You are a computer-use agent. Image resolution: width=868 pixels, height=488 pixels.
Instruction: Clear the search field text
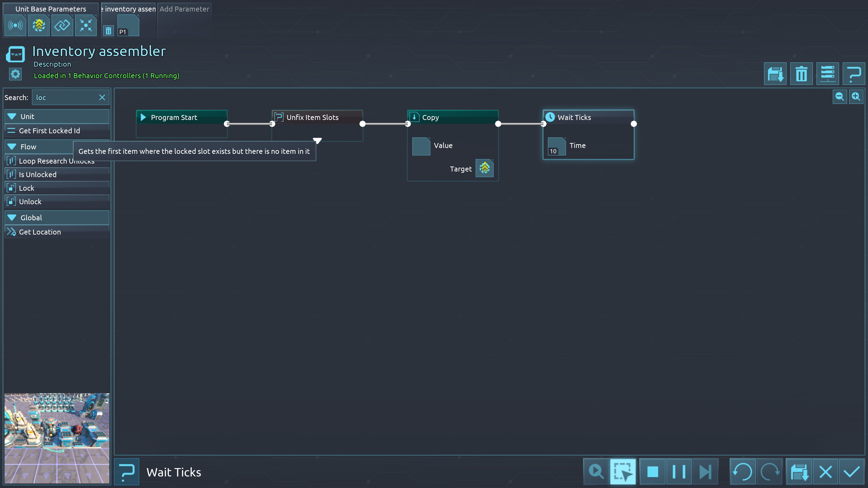[x=102, y=98]
